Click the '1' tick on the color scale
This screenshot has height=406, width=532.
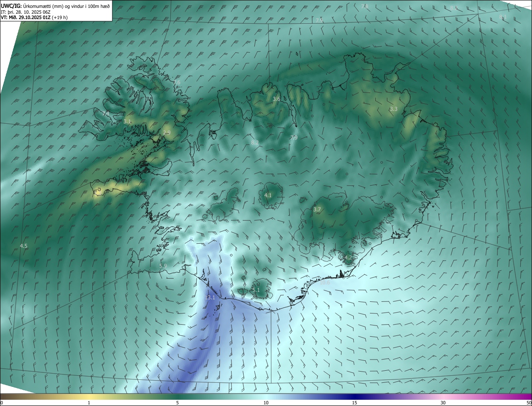[89, 403]
